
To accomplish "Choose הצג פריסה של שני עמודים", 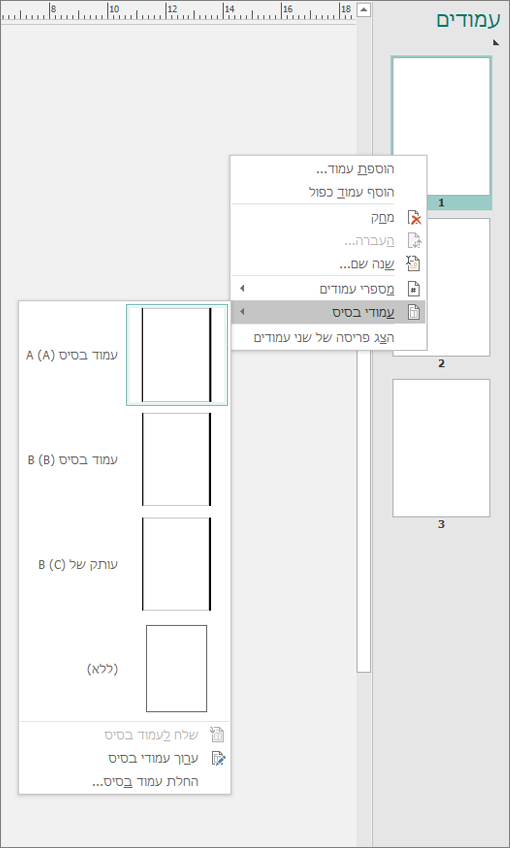I will [323, 338].
